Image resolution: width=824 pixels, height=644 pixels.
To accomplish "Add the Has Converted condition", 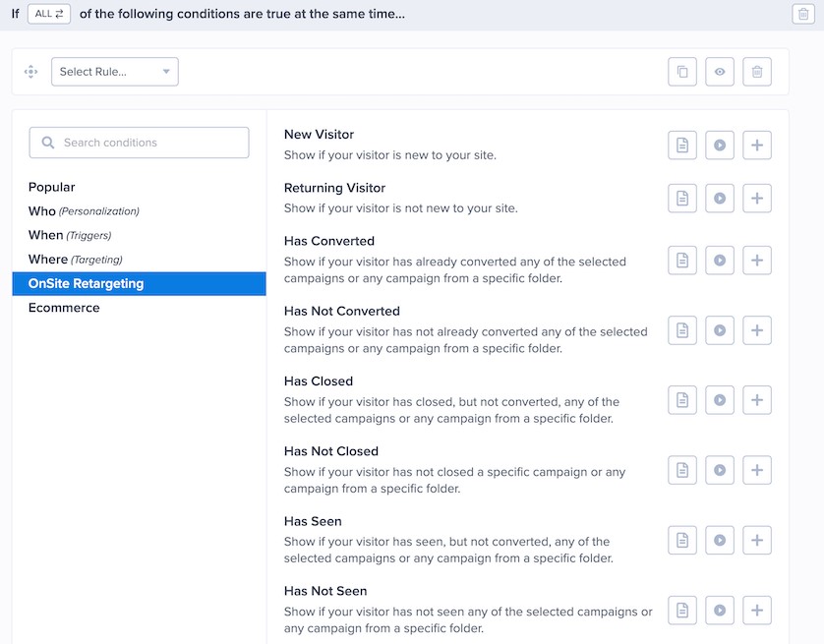I will 757,260.
